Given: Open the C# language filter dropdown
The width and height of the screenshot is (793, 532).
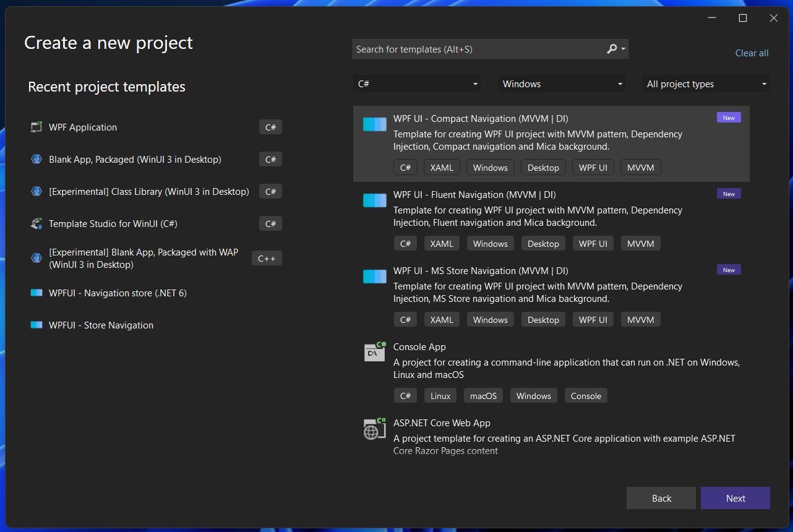Looking at the screenshot, I should [416, 84].
